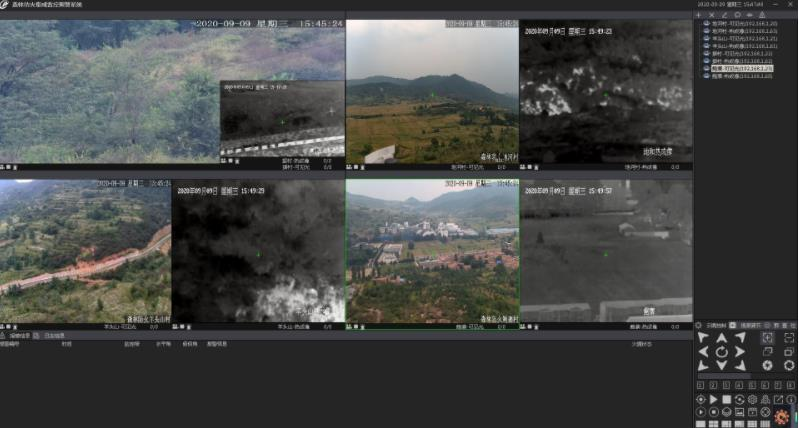Click the PTZ auto-rotate center button
This screenshot has width=799, height=428.
tap(722, 352)
